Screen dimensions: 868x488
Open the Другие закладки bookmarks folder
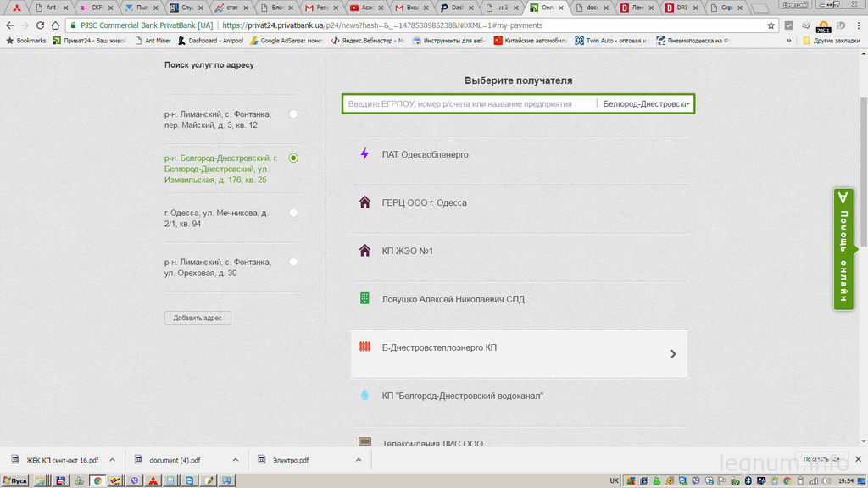point(832,41)
